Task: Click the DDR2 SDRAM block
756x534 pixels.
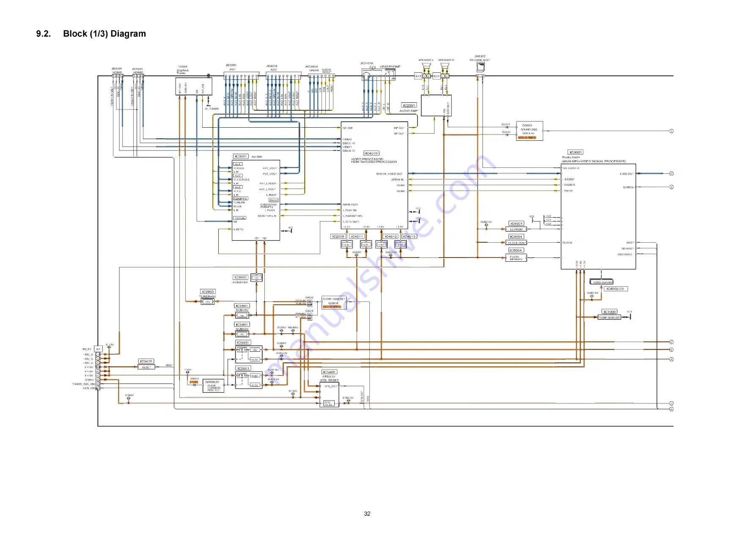Action: 602,282
